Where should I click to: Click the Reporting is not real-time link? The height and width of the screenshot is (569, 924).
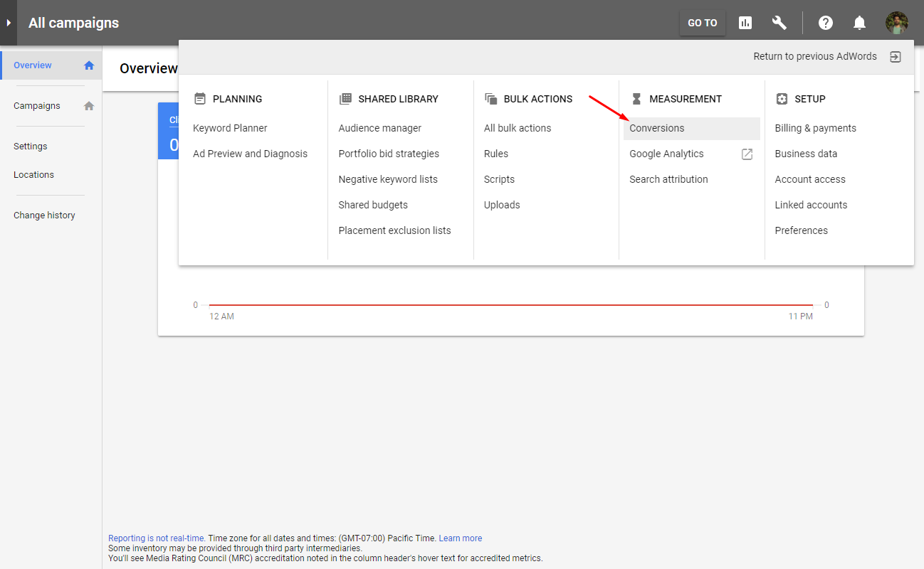point(157,538)
